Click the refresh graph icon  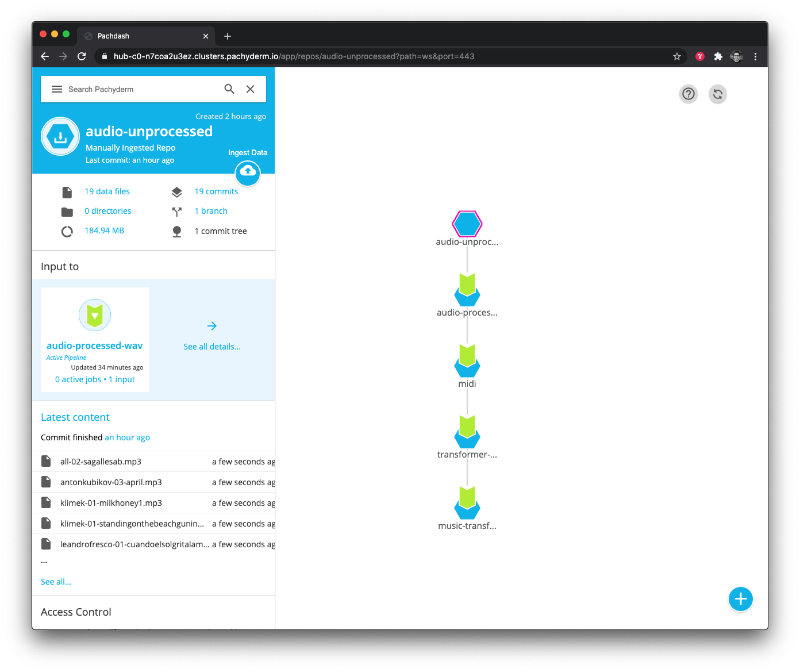point(718,94)
